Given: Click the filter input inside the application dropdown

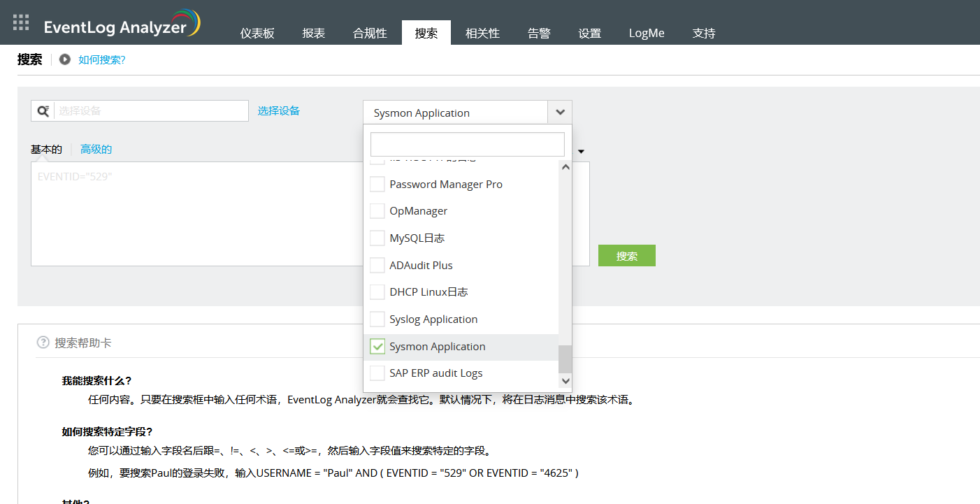Looking at the screenshot, I should point(467,144).
